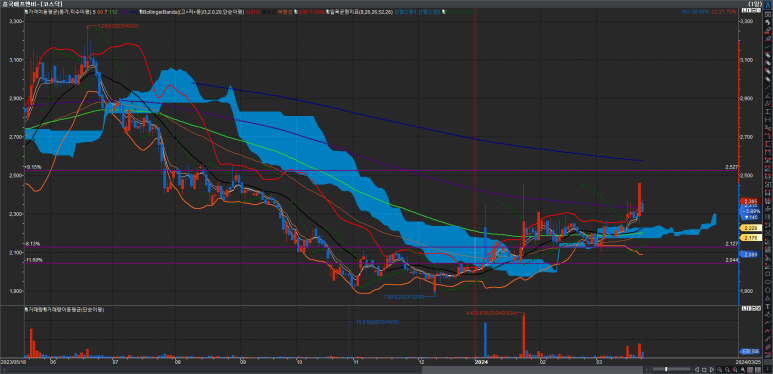Click the gray magnifier icon in bottom bar
Viewport: 773px width, 374px height.
coord(743,370)
